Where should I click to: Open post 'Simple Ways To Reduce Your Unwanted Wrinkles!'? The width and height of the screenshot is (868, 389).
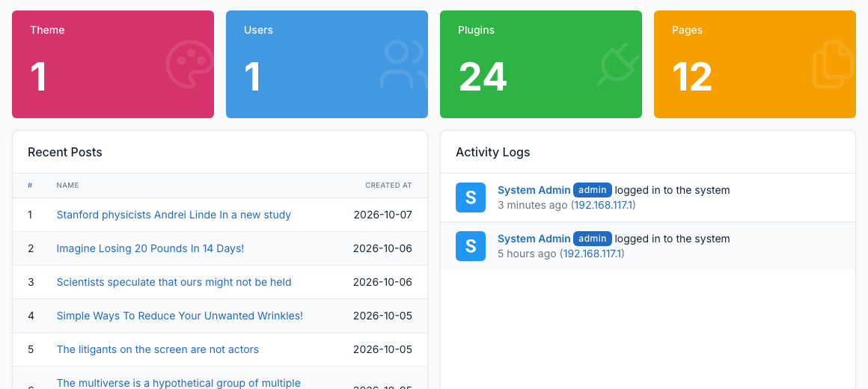180,316
